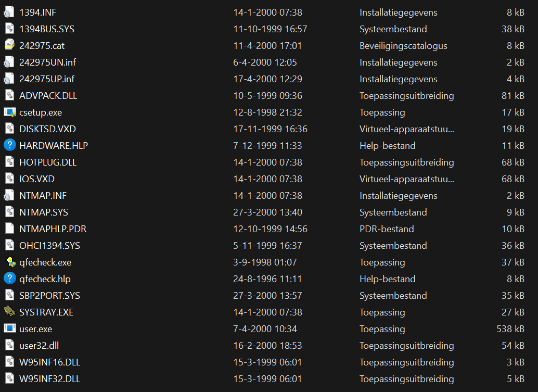Click the user32.dll file name
Viewport: 538px width, 392px height.
pyautogui.click(x=39, y=345)
